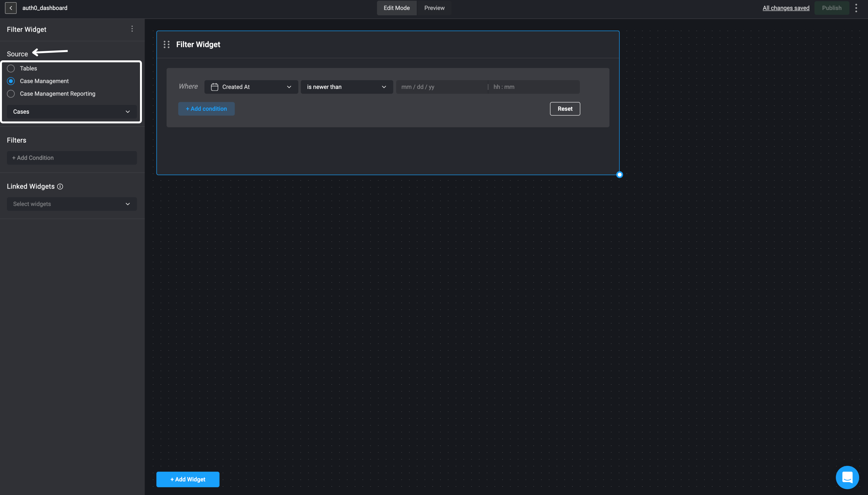The image size is (868, 495).
Task: Click the Filters section heading
Action: (16, 140)
